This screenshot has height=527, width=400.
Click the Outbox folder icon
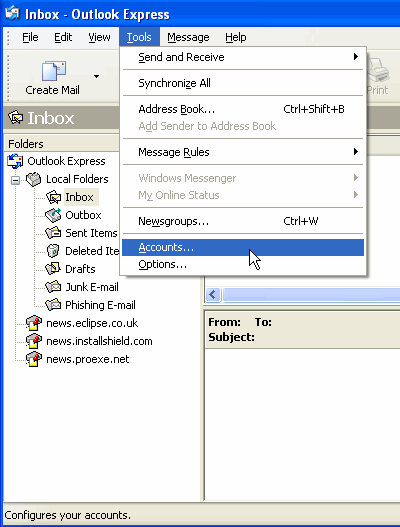coord(53,215)
